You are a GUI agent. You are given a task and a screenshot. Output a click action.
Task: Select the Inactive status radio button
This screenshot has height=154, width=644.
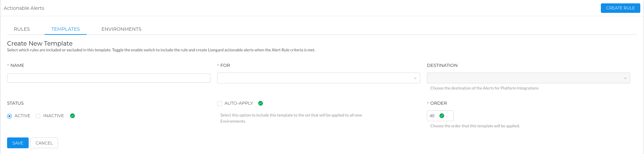38,116
